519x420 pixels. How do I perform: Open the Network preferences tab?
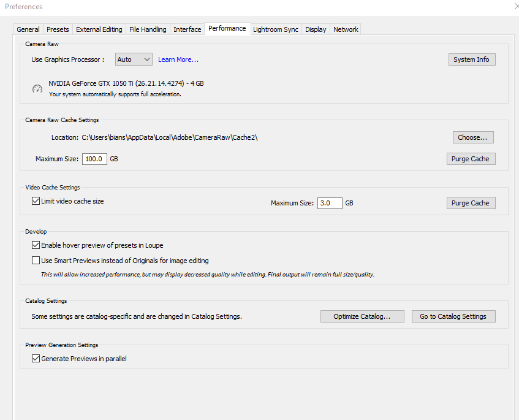click(x=345, y=29)
